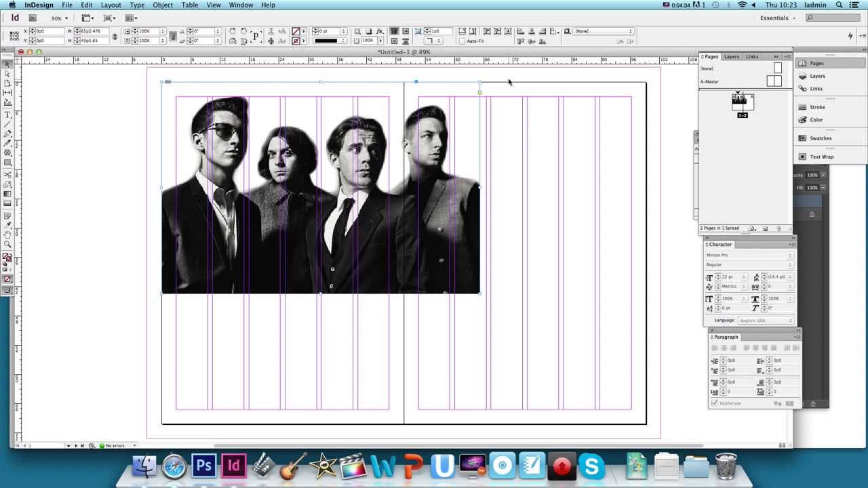This screenshot has width=868, height=488.
Task: Open Photoshop from the Dock
Action: click(204, 466)
